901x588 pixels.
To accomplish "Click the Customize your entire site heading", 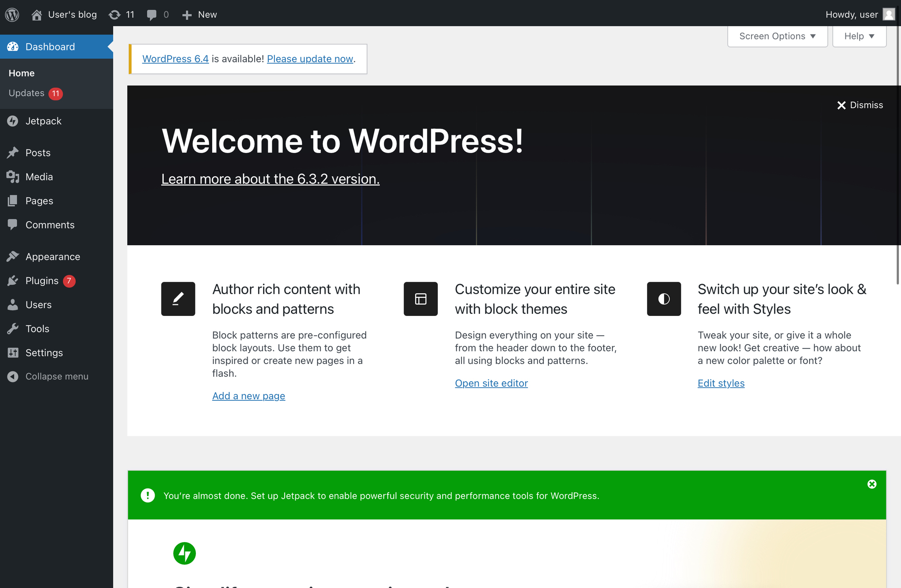I will [535, 299].
